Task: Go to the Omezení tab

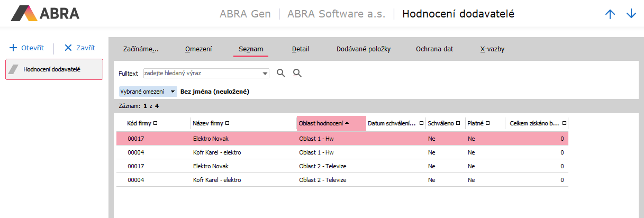Action: tap(198, 49)
